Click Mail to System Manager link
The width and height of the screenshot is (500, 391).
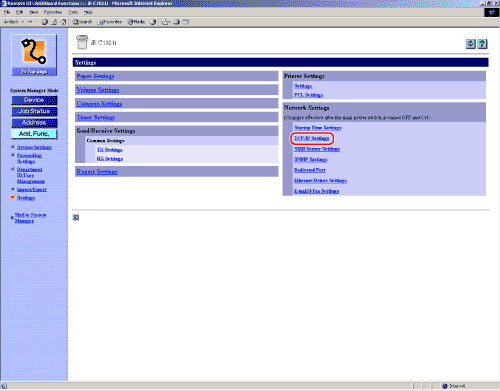pyautogui.click(x=30, y=218)
